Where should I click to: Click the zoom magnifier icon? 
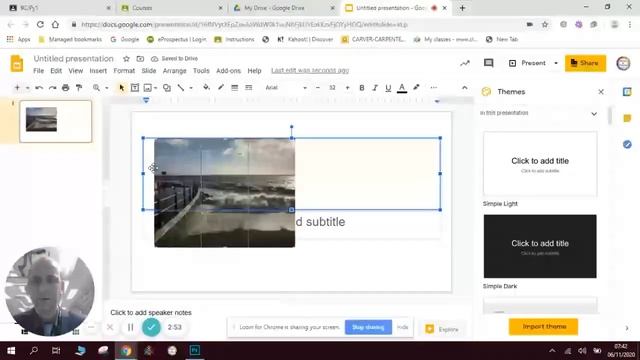point(96,88)
